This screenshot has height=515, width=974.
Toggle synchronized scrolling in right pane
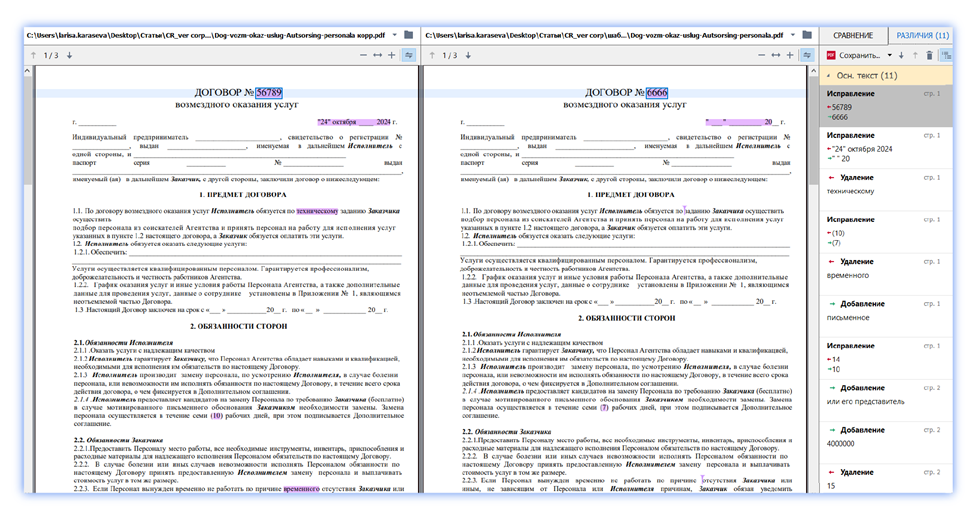pos(807,55)
